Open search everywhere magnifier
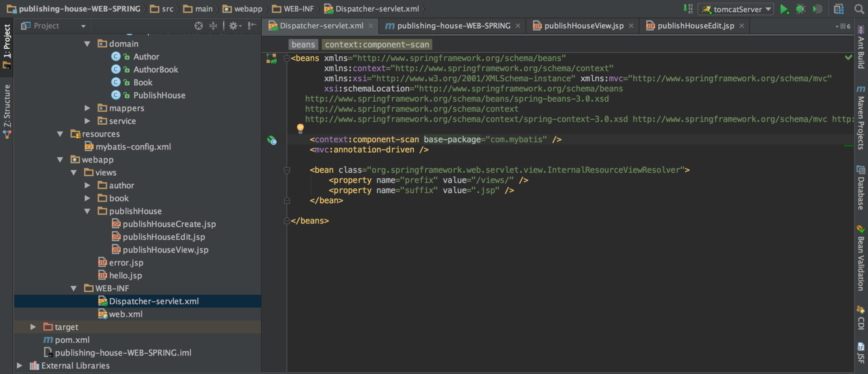Screen dimensions: 868x374 [859, 9]
